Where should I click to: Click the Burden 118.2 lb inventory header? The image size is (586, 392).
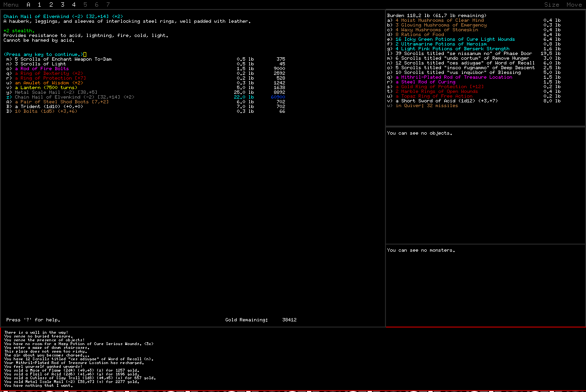tap(437, 16)
